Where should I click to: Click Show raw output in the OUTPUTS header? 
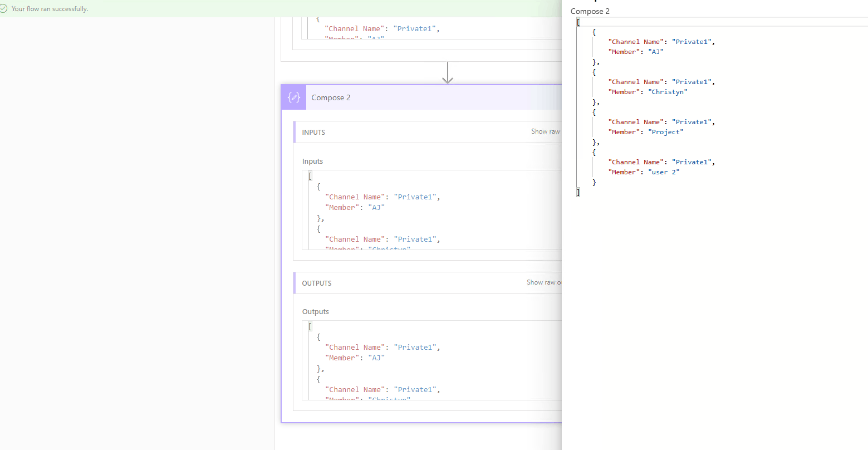pyautogui.click(x=543, y=282)
